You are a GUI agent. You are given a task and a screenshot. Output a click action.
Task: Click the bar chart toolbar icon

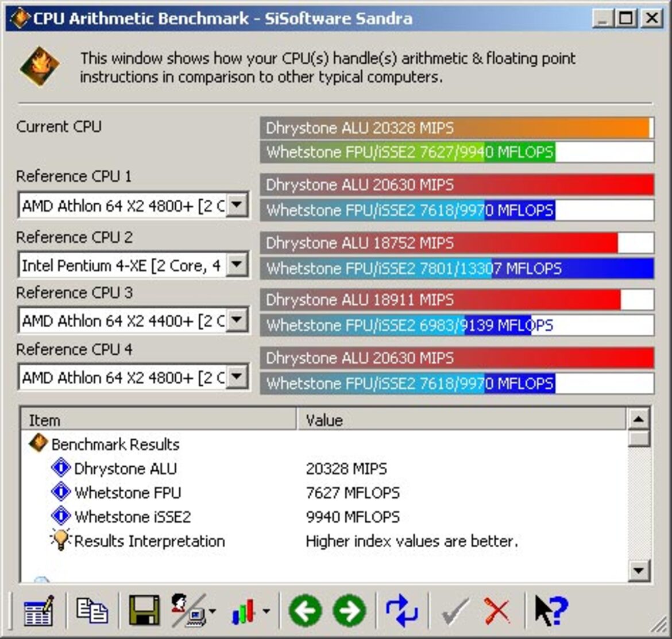point(244,611)
